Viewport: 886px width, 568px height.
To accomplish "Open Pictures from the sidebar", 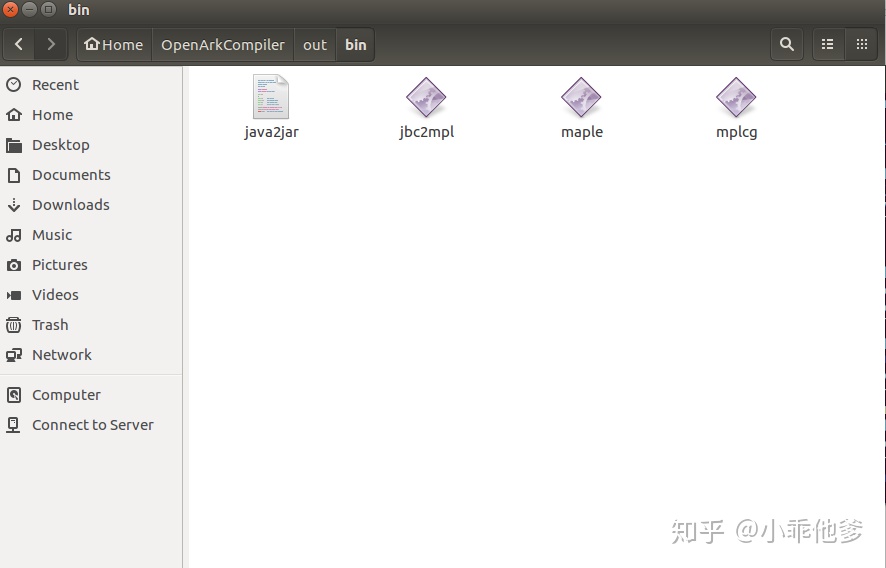I will (91, 265).
